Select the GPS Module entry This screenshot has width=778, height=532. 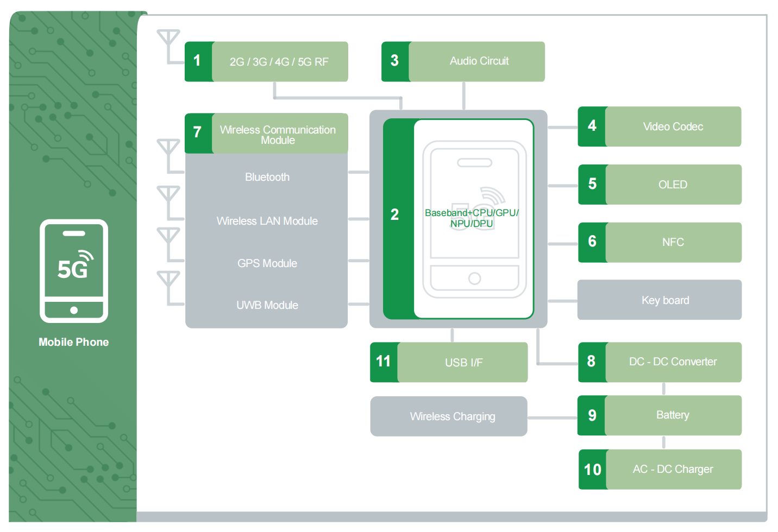[267, 263]
